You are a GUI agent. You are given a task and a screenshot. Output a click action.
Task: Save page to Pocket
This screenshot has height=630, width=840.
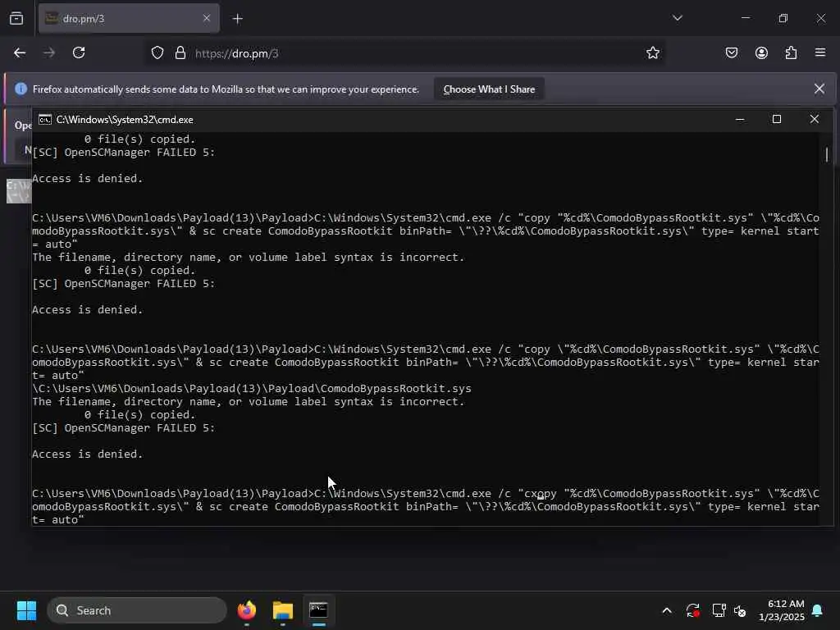coord(732,53)
